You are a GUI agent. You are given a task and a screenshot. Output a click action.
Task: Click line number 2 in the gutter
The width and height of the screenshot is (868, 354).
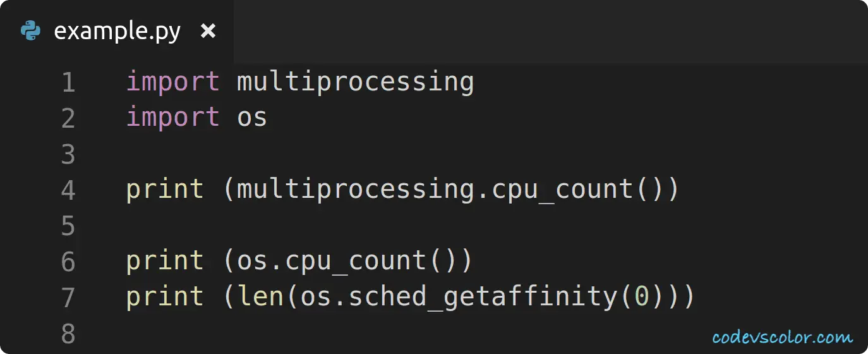pos(68,118)
